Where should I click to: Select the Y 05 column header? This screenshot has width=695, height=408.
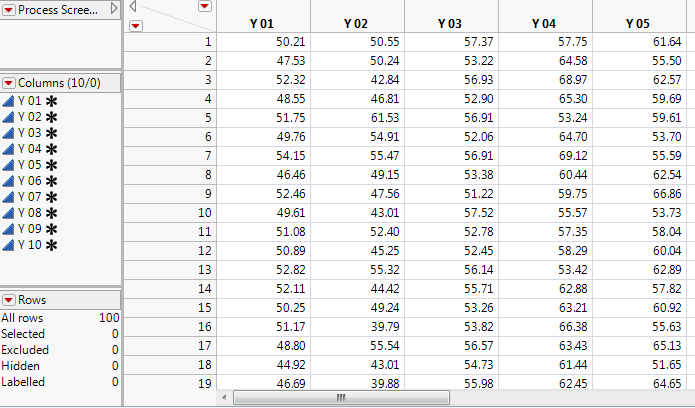639,16
